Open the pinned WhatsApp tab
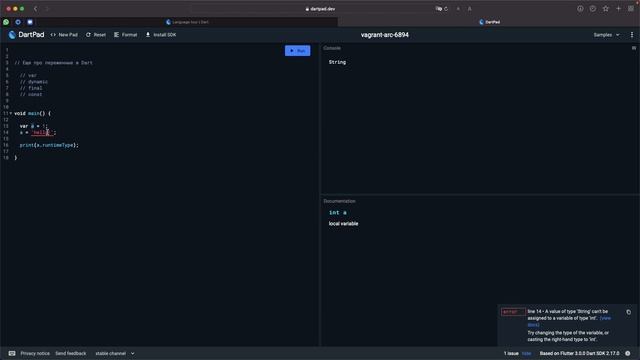This screenshot has height=360, width=640. point(6,22)
